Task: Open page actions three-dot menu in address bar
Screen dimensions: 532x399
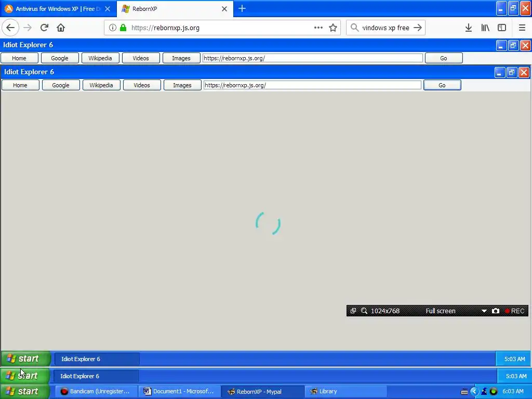Action: 318,28
